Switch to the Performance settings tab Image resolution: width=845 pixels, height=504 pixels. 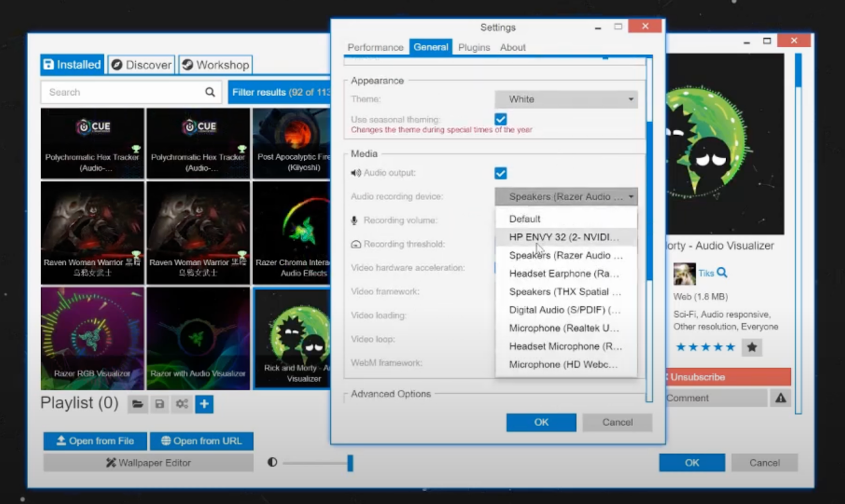pos(375,47)
